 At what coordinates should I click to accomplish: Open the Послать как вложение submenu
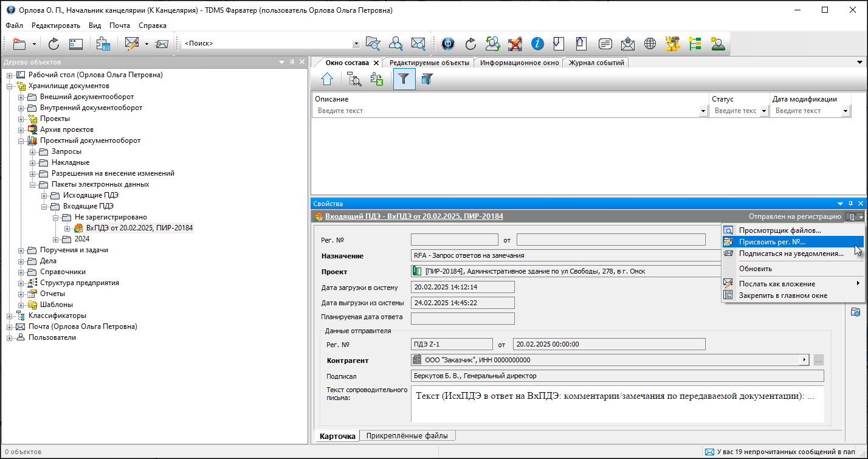(793, 283)
